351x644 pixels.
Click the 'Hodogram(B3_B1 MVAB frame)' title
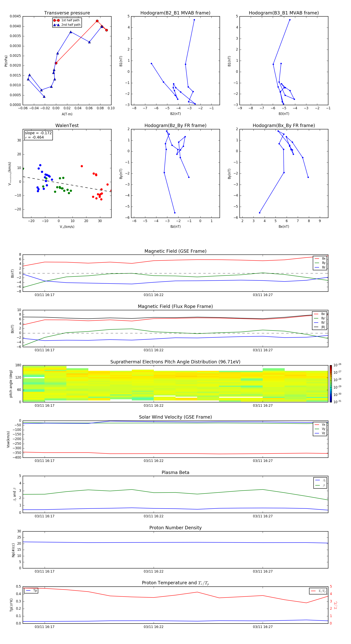pos(284,13)
